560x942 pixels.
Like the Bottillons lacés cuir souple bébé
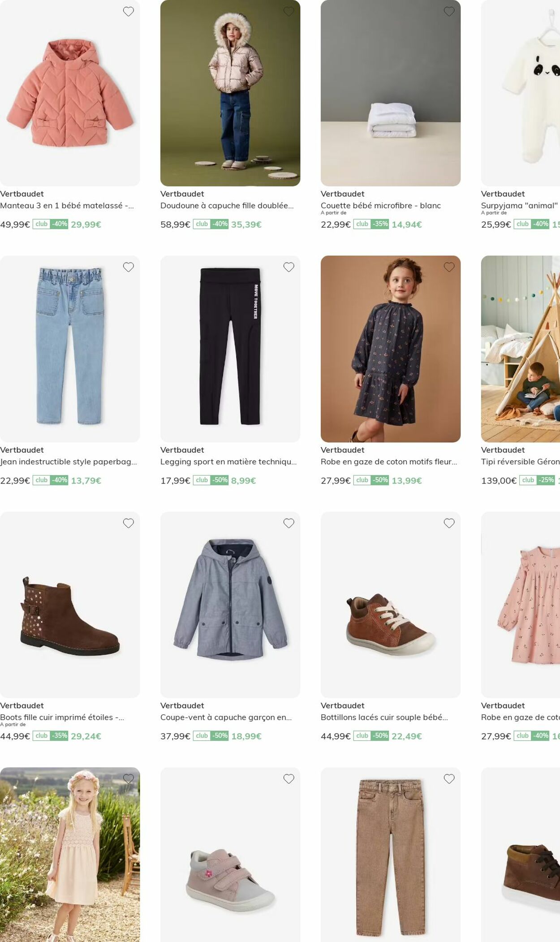coord(449,523)
